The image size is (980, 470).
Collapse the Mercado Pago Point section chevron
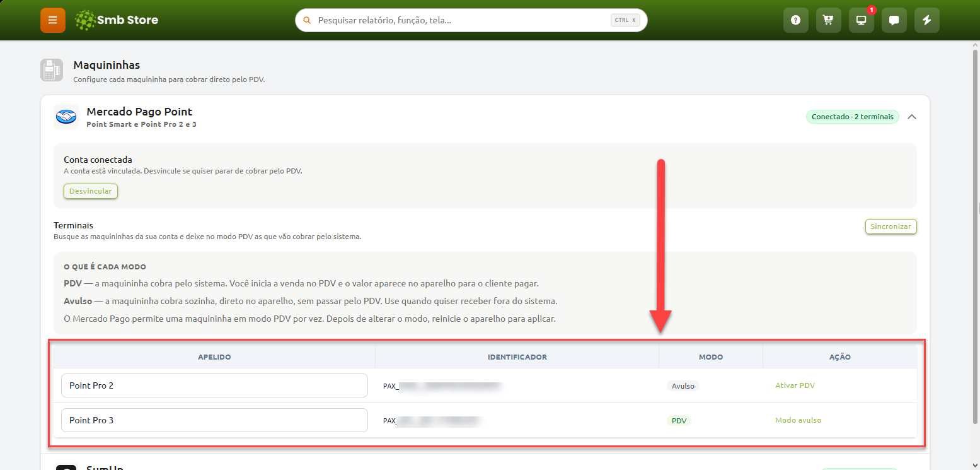pyautogui.click(x=911, y=117)
